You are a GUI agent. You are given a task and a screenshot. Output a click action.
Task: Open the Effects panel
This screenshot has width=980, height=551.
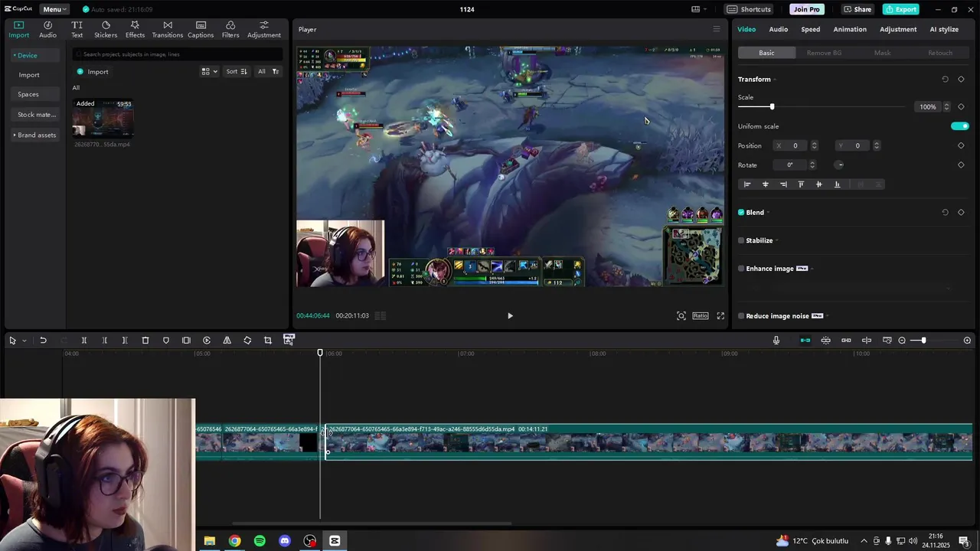point(135,30)
